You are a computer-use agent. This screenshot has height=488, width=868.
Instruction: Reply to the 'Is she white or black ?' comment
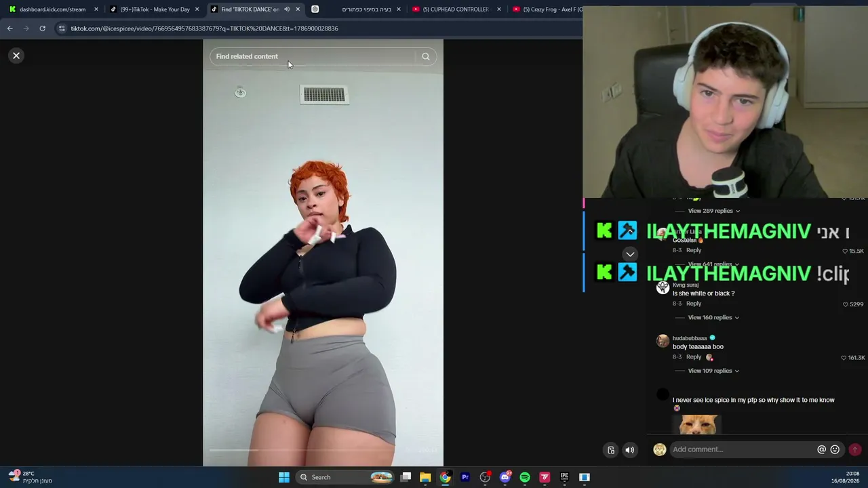pyautogui.click(x=693, y=304)
